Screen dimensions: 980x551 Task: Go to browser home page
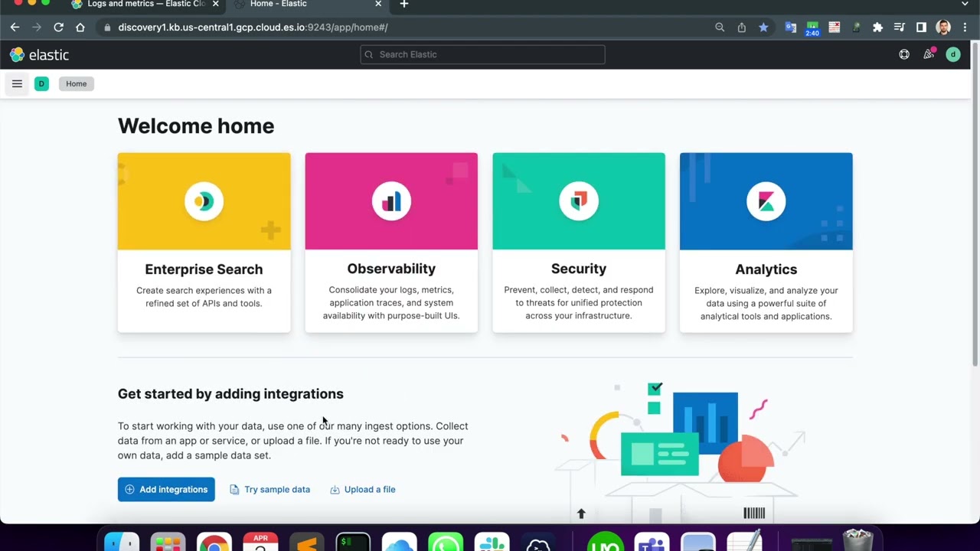pyautogui.click(x=80, y=27)
